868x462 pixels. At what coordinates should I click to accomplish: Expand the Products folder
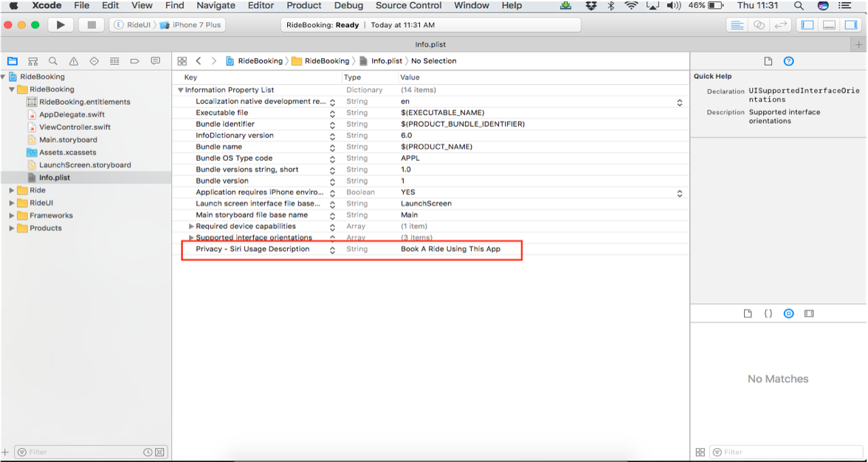tap(12, 228)
